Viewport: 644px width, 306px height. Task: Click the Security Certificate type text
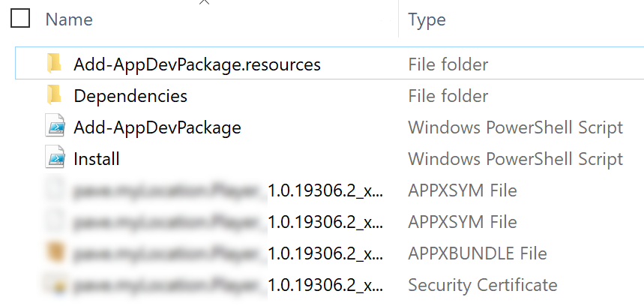tap(483, 285)
